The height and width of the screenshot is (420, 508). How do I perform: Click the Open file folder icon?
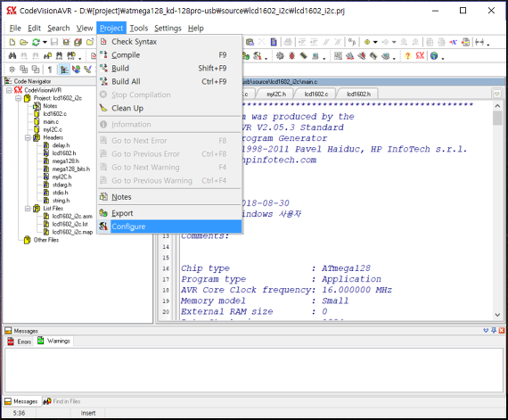(24, 42)
